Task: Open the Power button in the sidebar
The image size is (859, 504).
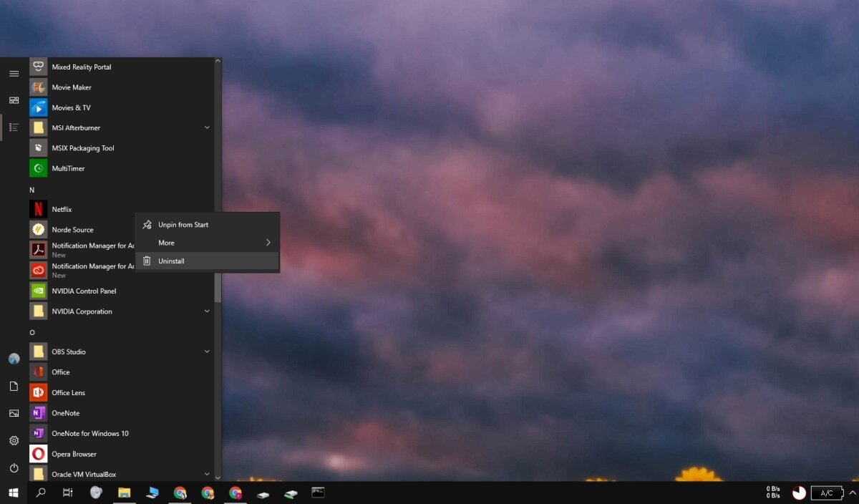Action: pyautogui.click(x=14, y=467)
